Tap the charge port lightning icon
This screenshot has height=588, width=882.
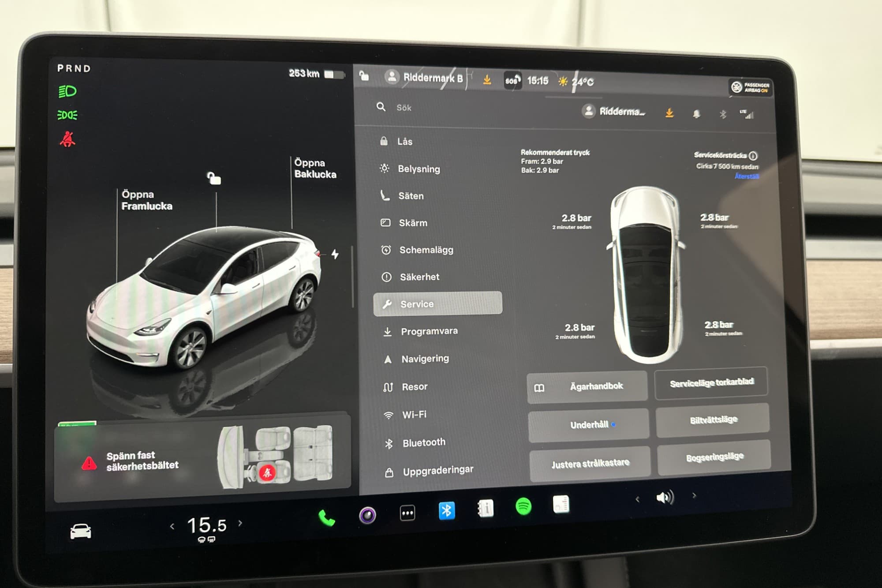point(335,254)
